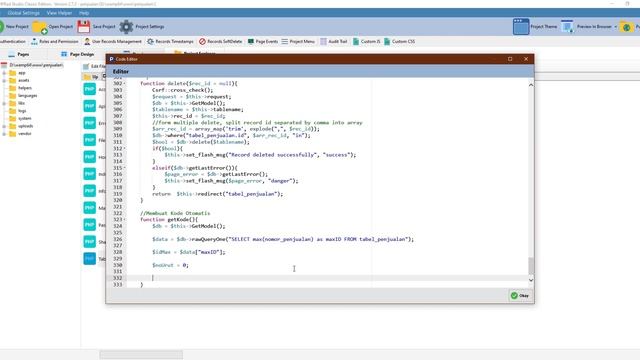Open Records Timestamps settings
The width and height of the screenshot is (640, 360).
point(170,42)
